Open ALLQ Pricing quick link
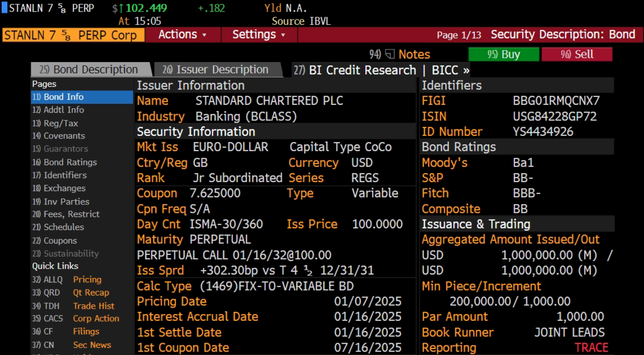This screenshot has height=355, width=644. (x=67, y=279)
